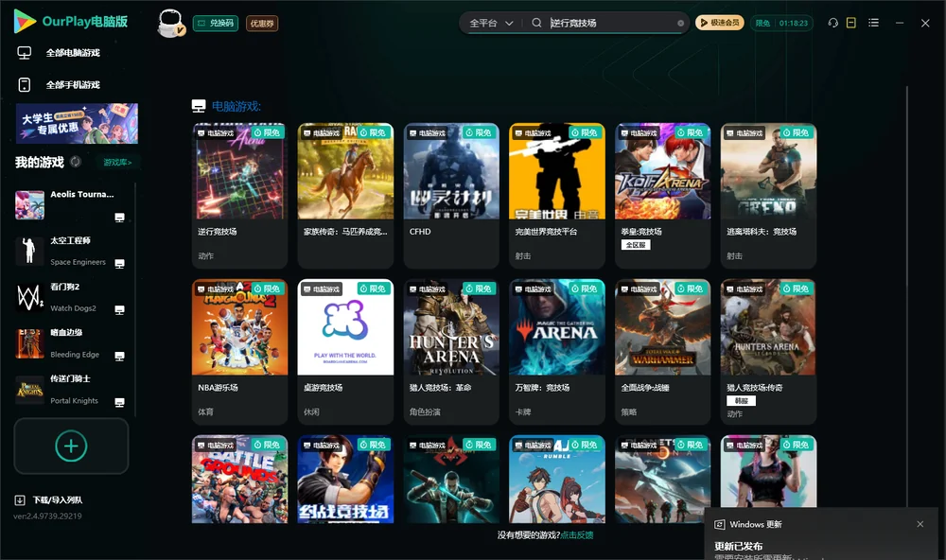946x560 pixels.
Task: Click the 极速会员 membership button
Action: pos(720,23)
